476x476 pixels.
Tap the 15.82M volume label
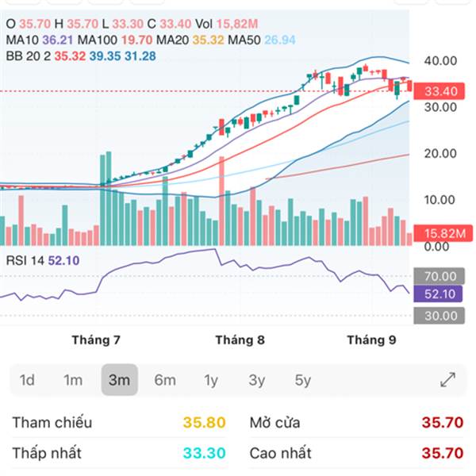(443, 233)
